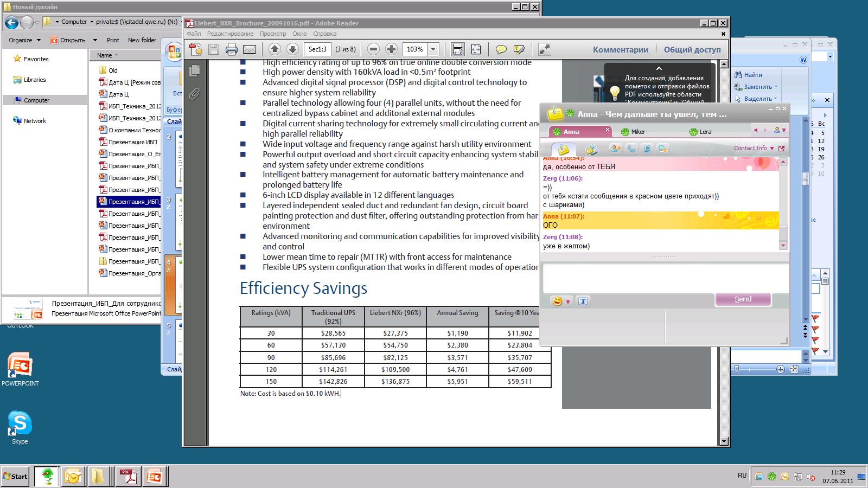Open zoom percentage dropdown arrow
Viewport: 868px width, 488px height.
pyautogui.click(x=433, y=49)
